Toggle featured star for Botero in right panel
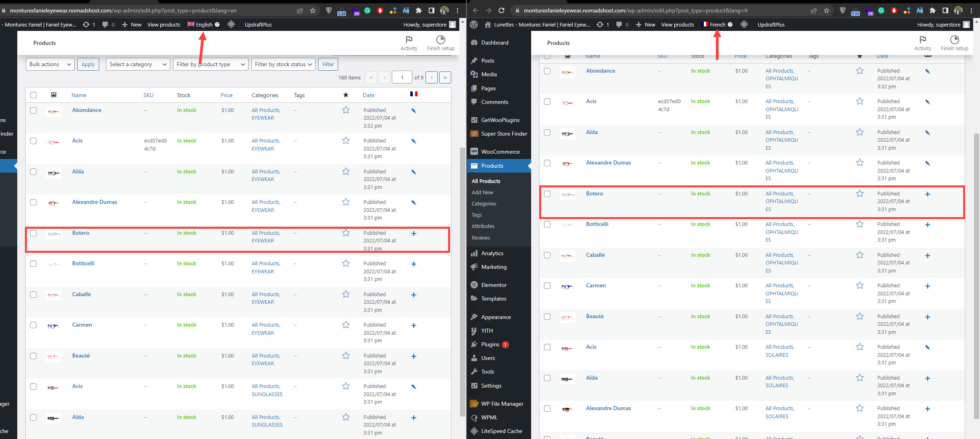This screenshot has width=980, height=439. click(860, 194)
